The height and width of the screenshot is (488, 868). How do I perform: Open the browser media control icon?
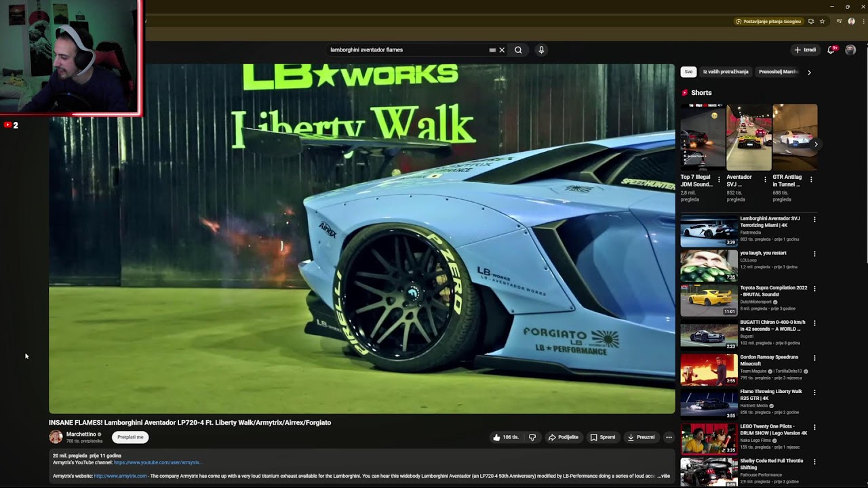(x=839, y=21)
